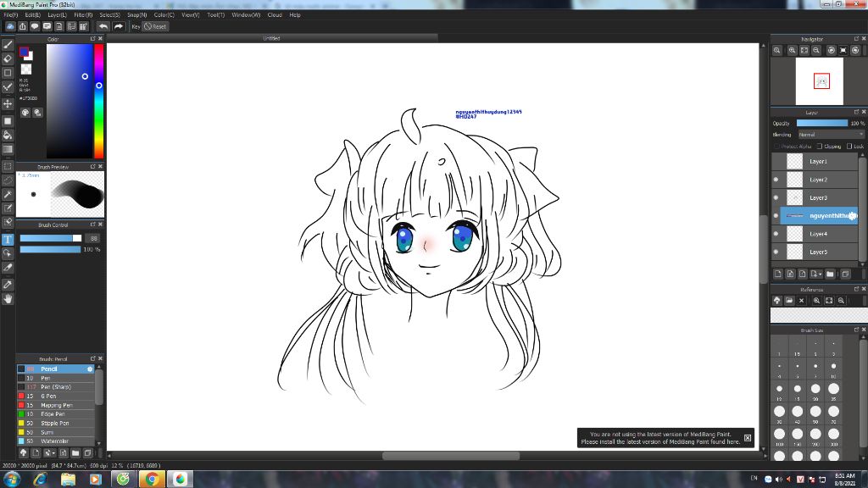Show Layer1 via its visibility slot
This screenshot has width=868, height=488.
(776, 162)
